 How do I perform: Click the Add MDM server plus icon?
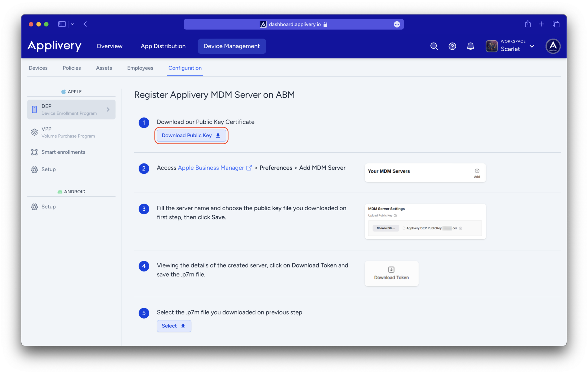[477, 171]
